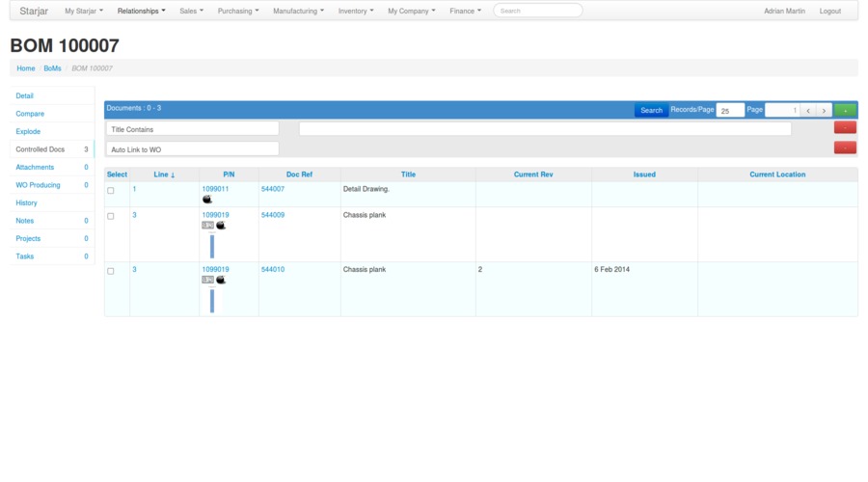Remove the Auto Link to WO filter
Image resolution: width=868 pixels, height=482 pixels.
pos(845,148)
